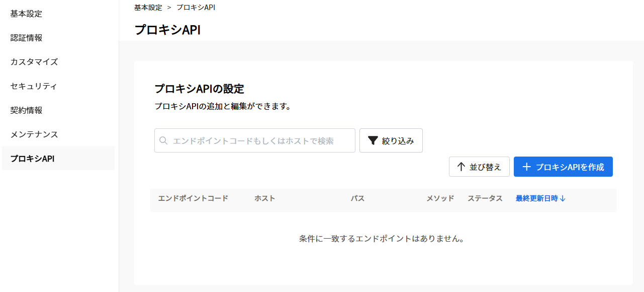Select プロキシAPI sidebar item

tap(58, 158)
